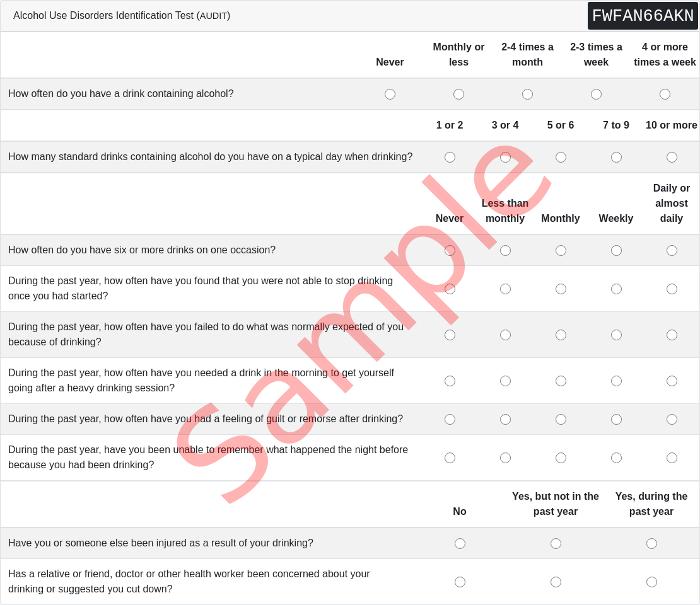
Task: Select '1 or 2' standard drinks on typical day
Action: click(450, 157)
